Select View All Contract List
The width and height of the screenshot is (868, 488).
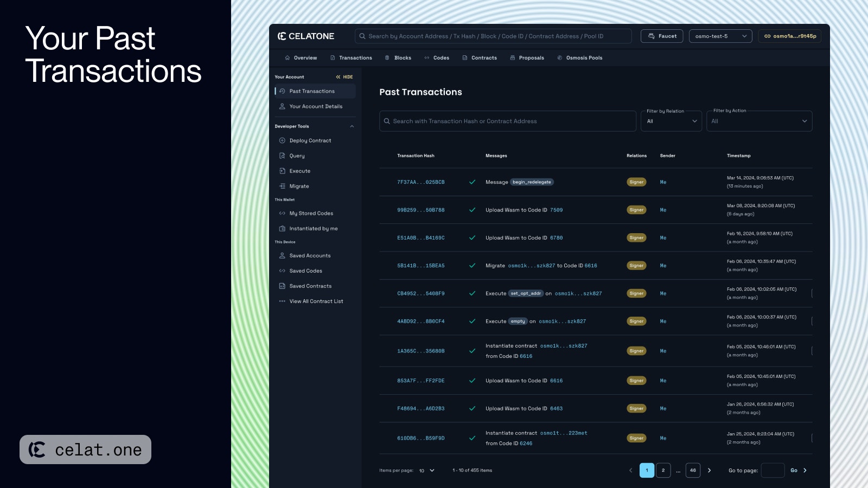(315, 301)
